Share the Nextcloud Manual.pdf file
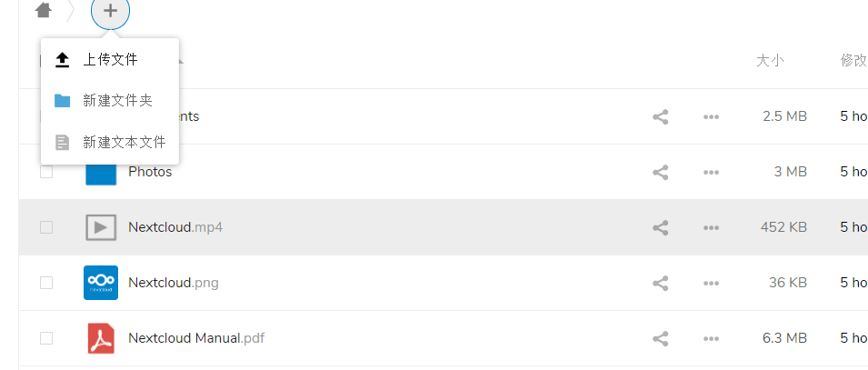 coord(660,338)
